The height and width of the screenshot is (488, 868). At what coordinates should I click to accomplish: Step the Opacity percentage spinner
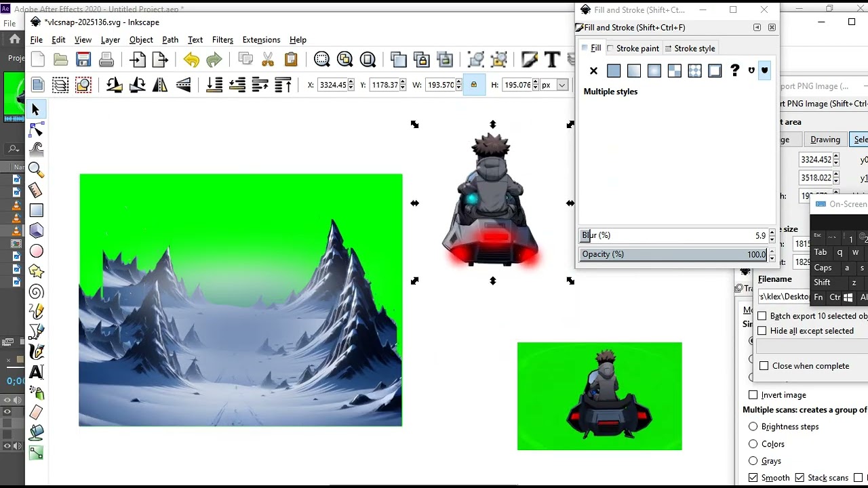(772, 254)
